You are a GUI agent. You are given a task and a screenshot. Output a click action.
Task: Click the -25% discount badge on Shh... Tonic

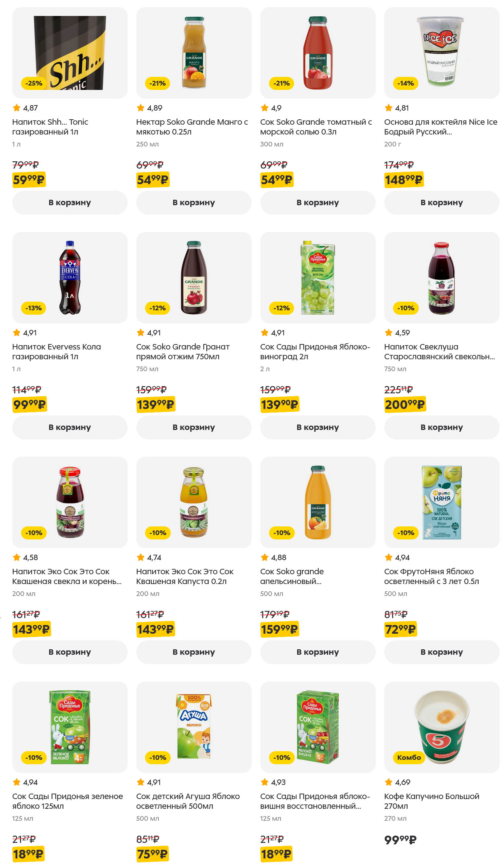tap(34, 83)
